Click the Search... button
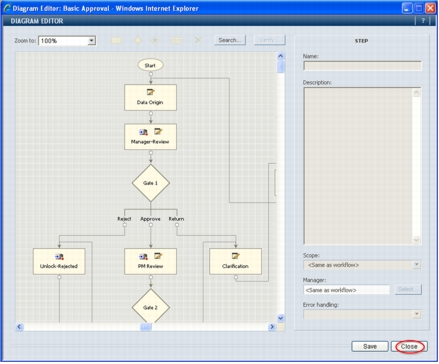 [x=230, y=40]
